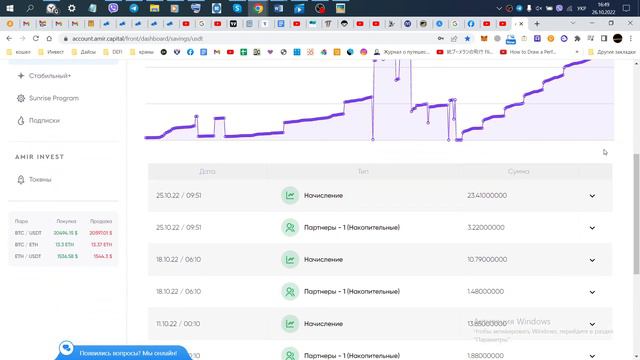Viewport: 640px width, 360px height.
Task: Select the amount 23.41000000
Action: pos(487,196)
